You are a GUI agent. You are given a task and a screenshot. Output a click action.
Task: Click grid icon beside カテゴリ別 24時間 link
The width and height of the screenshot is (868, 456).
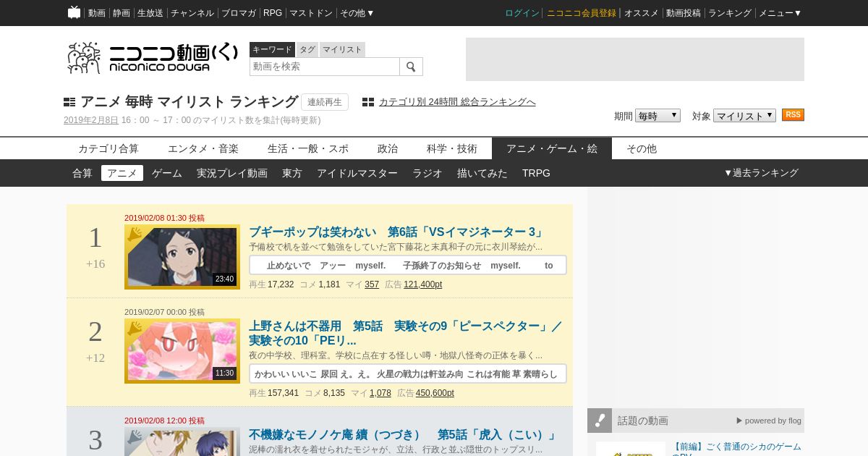pos(368,102)
